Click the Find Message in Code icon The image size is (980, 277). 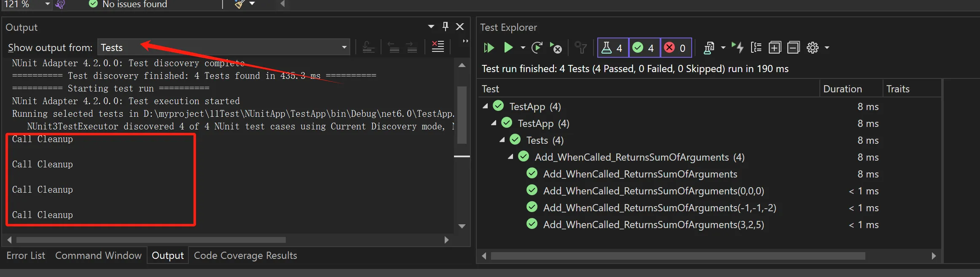coord(368,47)
